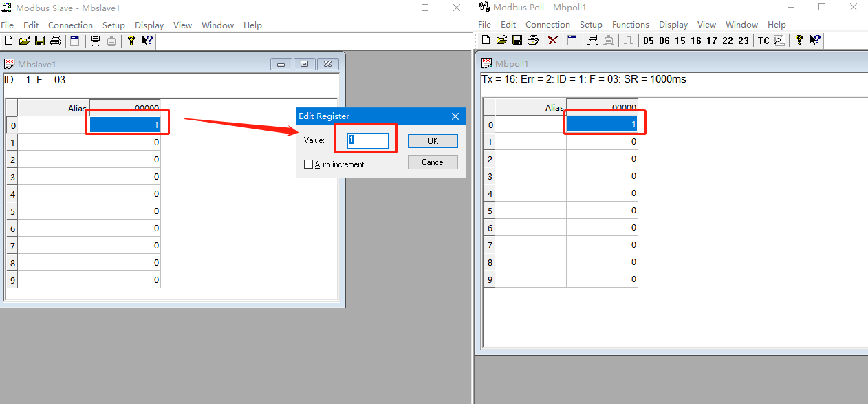
Task: Enable the Auto increment checkbox
Action: [x=309, y=164]
